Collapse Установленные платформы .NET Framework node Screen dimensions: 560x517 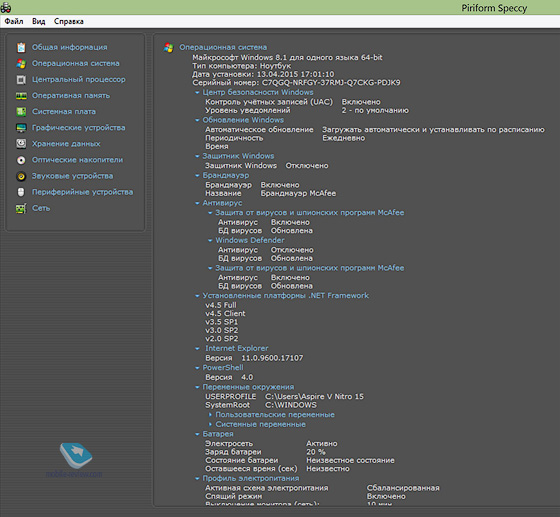(197, 296)
